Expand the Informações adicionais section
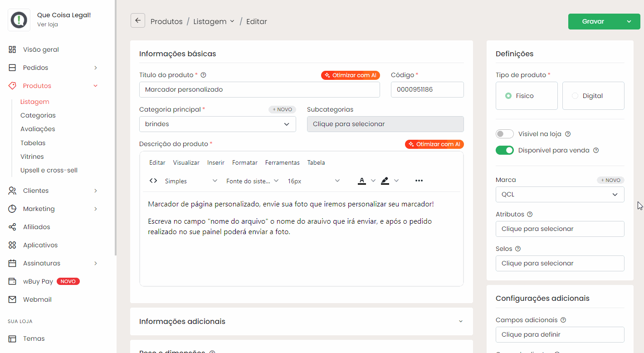Screen dimensions: 644x353 click(301, 321)
